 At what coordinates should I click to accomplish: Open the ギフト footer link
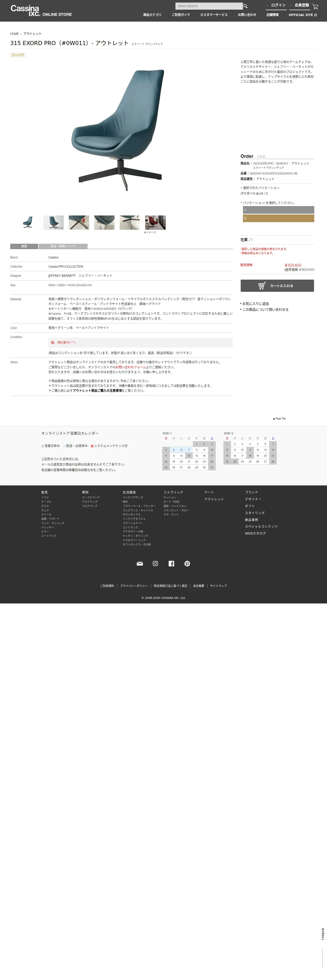pos(250,506)
